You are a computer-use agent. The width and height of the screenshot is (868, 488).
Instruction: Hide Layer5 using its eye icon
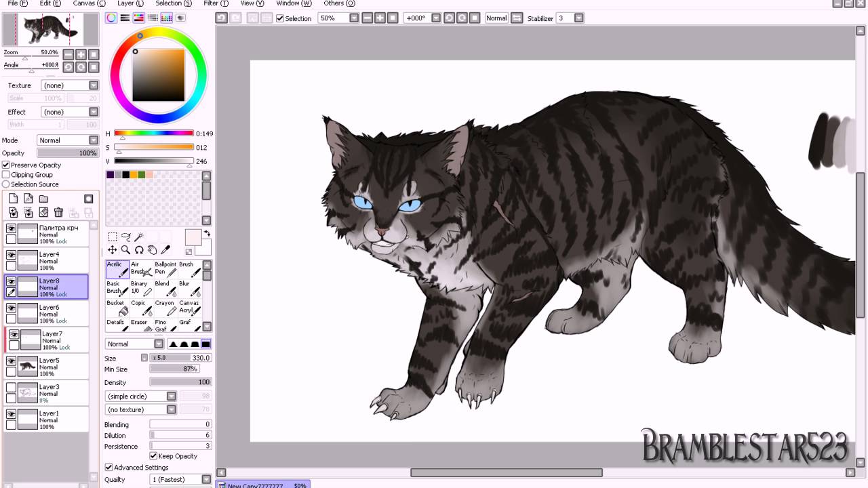[11, 361]
